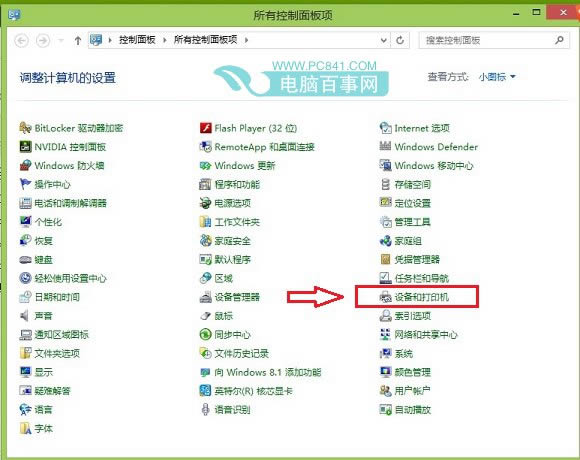Open the 网络和共享中心 icon
580x460 pixels.
[x=385, y=335]
